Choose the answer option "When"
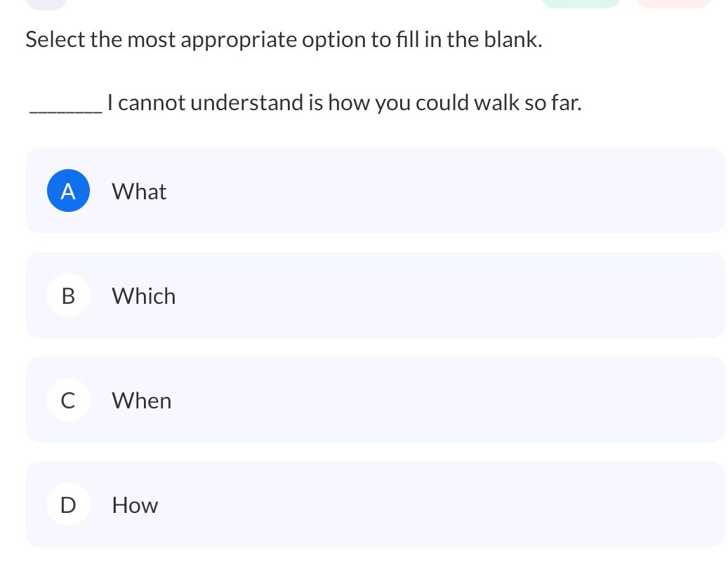Screen dimensions: 728x588 [x=141, y=400]
